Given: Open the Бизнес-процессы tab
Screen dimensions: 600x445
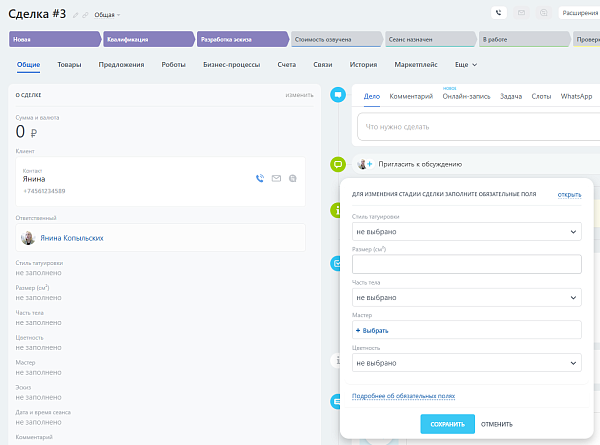Looking at the screenshot, I should (x=232, y=65).
